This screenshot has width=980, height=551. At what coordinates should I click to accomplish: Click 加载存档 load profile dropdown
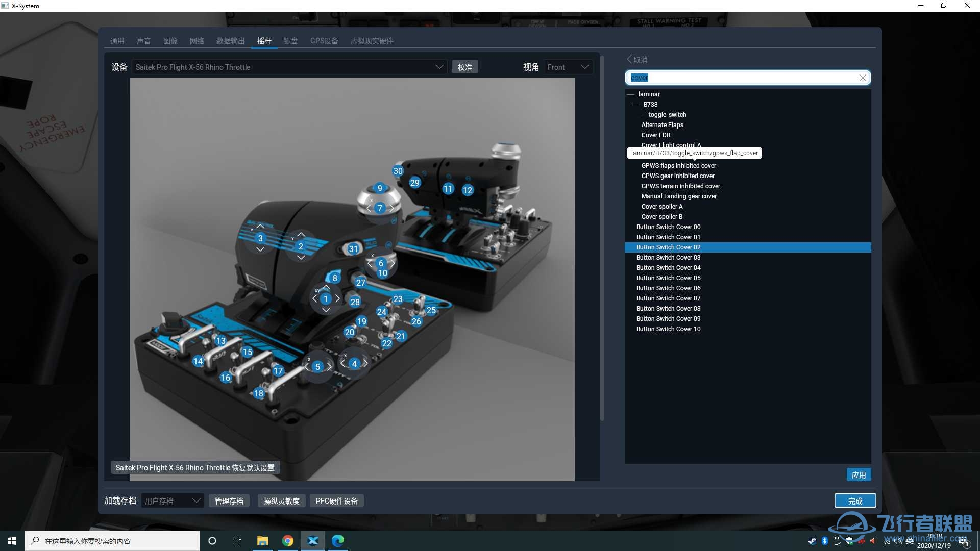click(173, 500)
